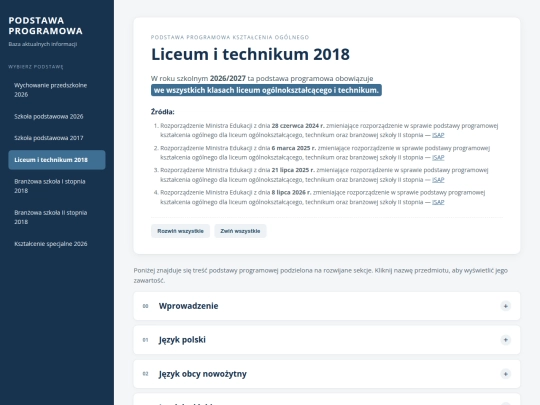The image size is (540, 405).
Task: Click the Podstawa Programowa site title
Action: click(45, 26)
